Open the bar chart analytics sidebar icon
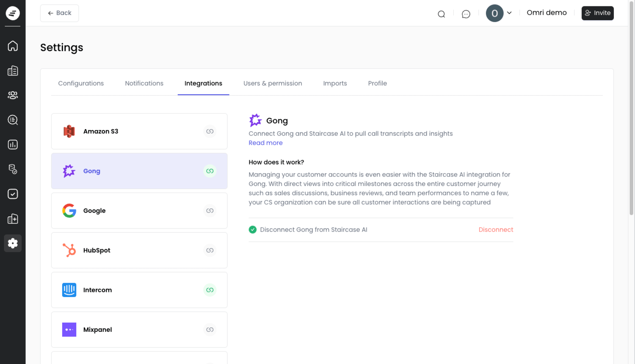 (13, 145)
